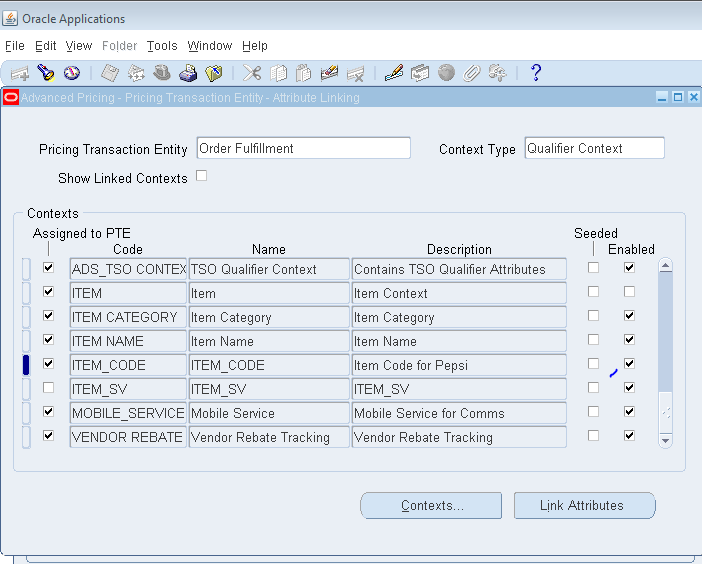
Task: Open the Tools menu
Action: 162,46
